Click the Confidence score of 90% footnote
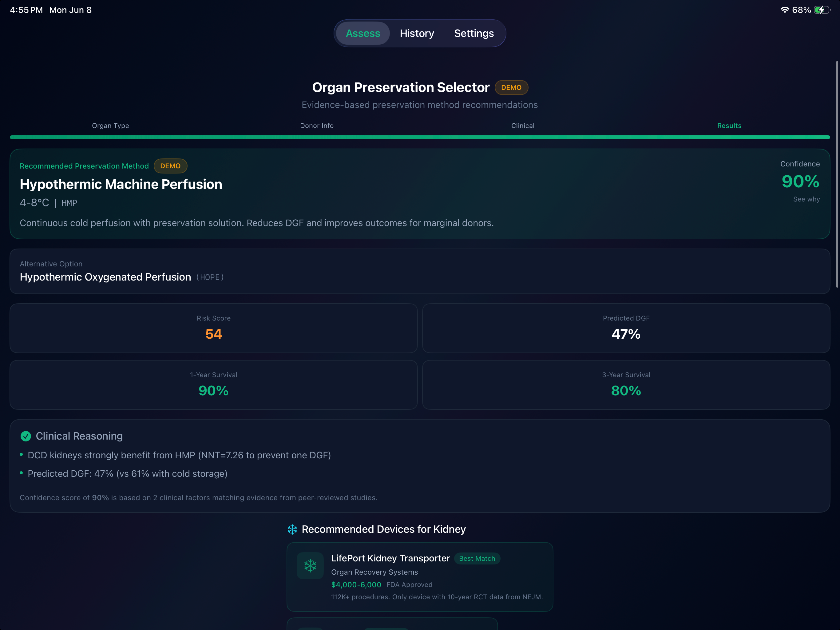The width and height of the screenshot is (840, 630). click(199, 497)
